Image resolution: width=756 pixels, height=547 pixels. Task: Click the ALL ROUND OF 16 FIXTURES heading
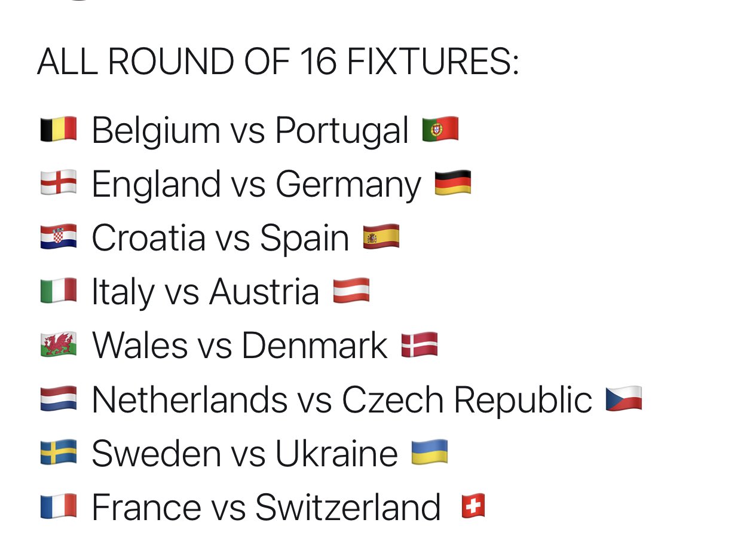(x=278, y=62)
